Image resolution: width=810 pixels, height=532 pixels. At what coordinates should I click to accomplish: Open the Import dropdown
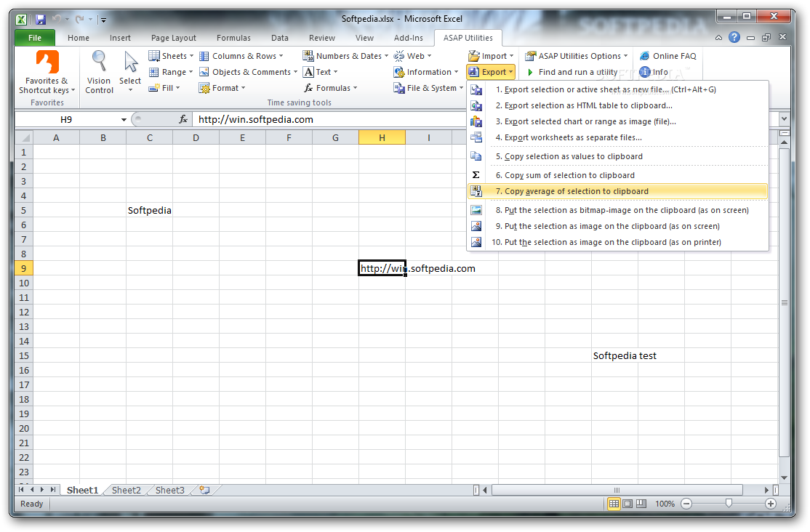[491, 56]
